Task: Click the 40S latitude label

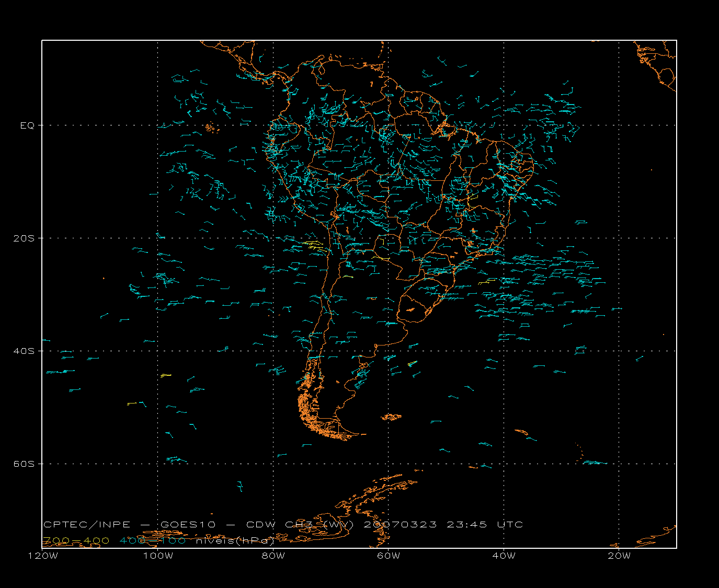Action: tap(24, 351)
